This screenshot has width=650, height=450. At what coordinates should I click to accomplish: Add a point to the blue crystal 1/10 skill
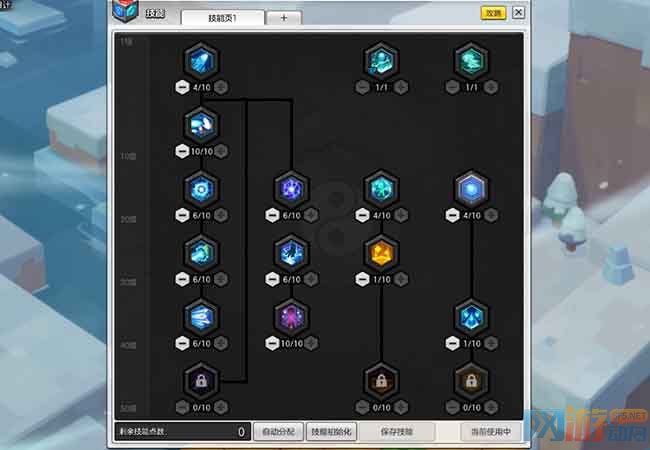(x=491, y=344)
